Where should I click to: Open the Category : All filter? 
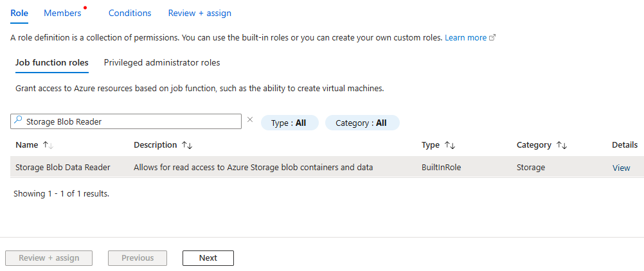pos(362,123)
